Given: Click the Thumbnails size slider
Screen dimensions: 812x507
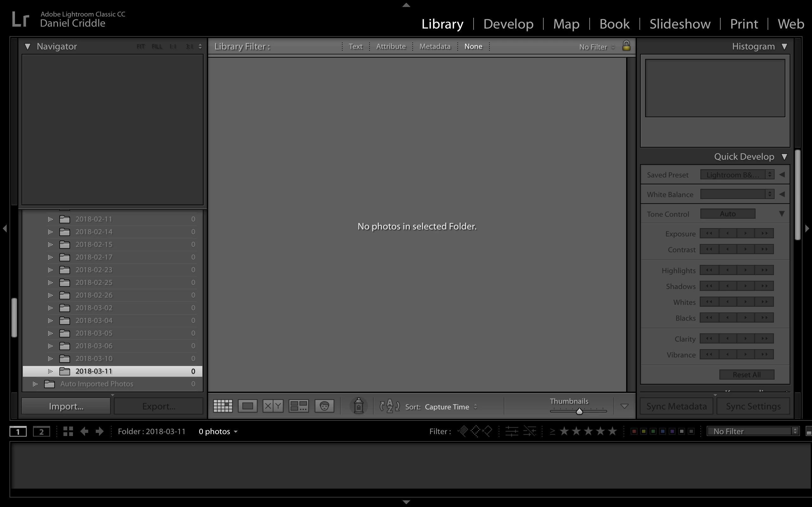Looking at the screenshot, I should pyautogui.click(x=579, y=411).
